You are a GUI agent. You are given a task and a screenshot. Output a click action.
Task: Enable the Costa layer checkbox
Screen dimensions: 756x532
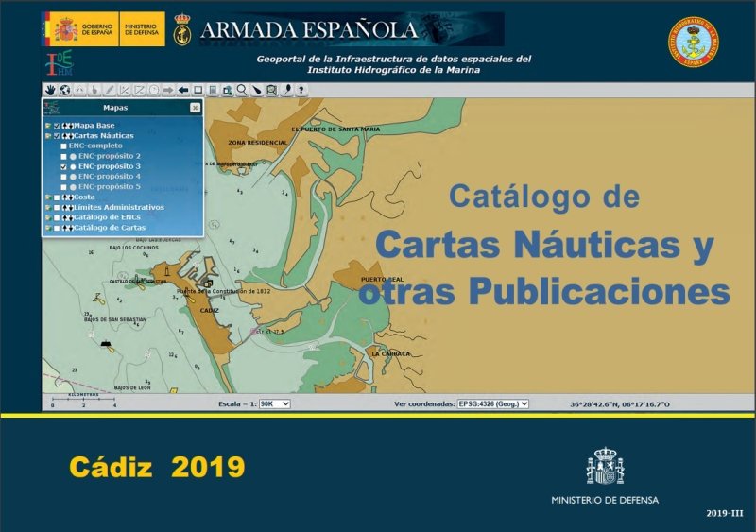58,197
